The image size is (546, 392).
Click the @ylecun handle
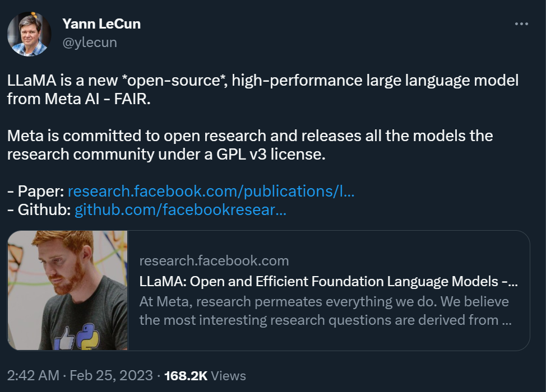pos(90,42)
